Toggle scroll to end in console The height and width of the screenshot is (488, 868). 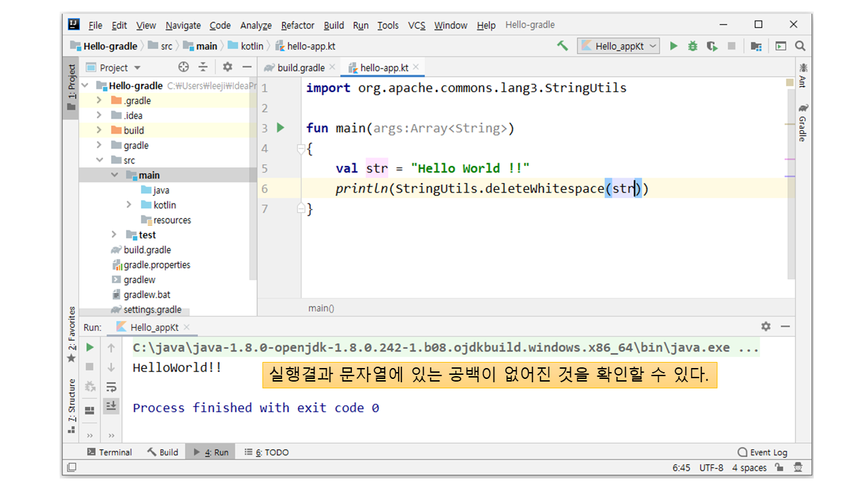111,406
